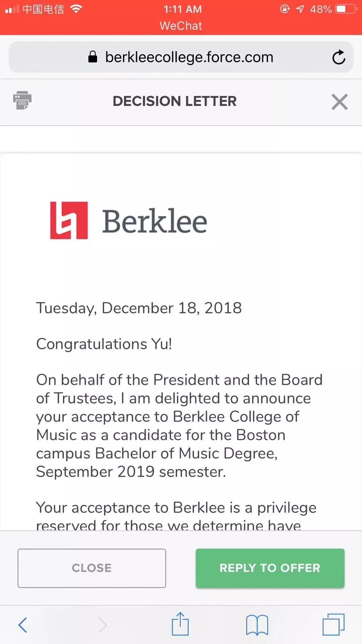Show open tabs icon

(x=333, y=624)
